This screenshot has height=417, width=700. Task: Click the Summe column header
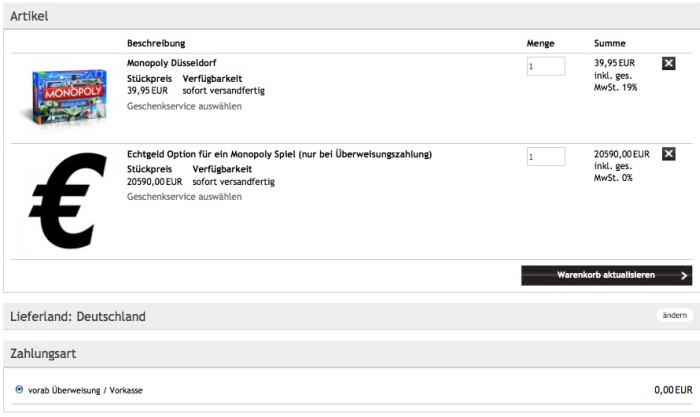tap(609, 43)
